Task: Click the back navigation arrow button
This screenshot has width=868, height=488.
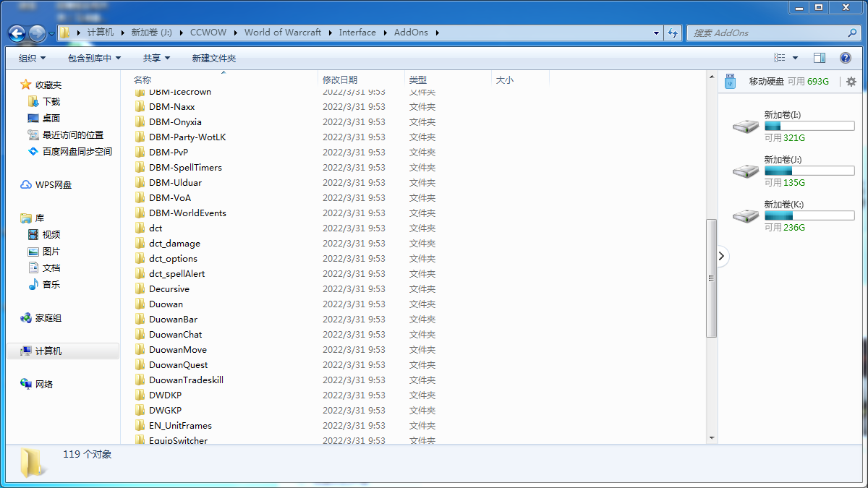Action: pyautogui.click(x=17, y=33)
